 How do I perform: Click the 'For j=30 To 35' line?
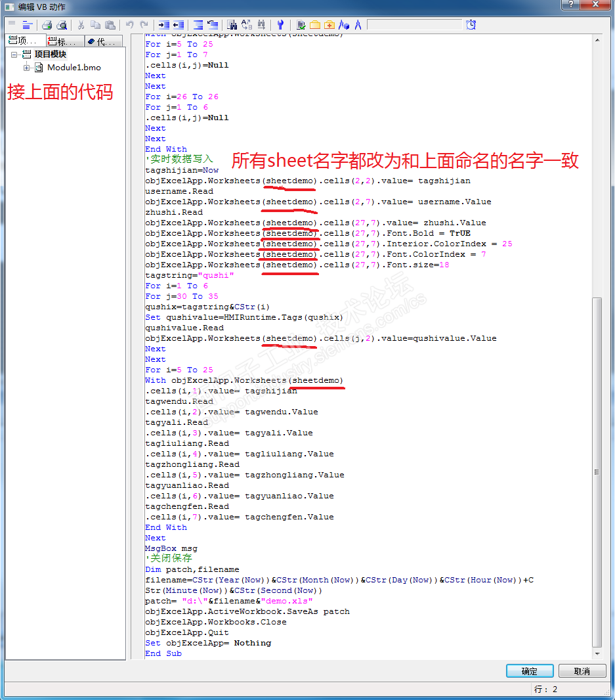click(x=182, y=296)
